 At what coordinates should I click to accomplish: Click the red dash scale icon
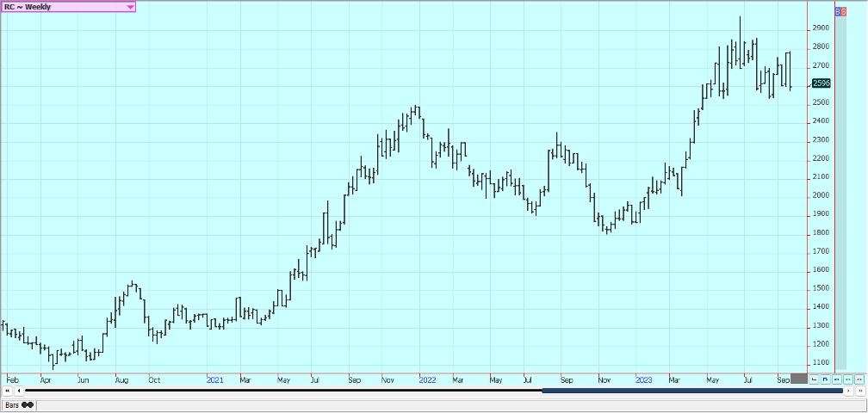click(859, 379)
